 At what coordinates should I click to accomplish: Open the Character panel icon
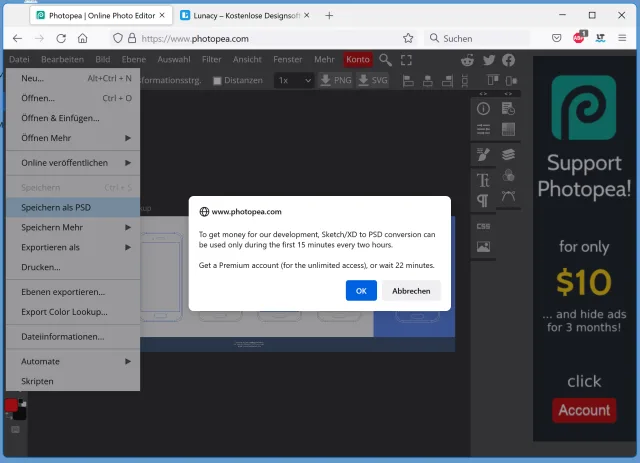483,180
